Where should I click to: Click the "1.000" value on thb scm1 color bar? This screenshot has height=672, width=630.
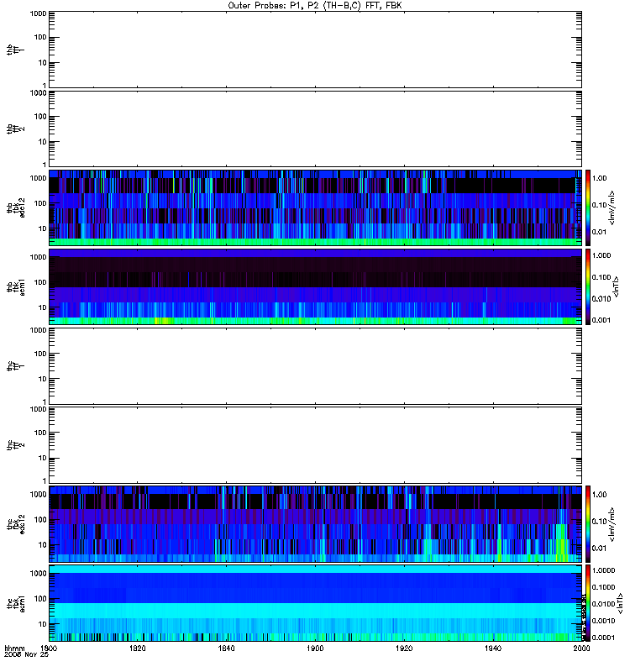click(601, 255)
